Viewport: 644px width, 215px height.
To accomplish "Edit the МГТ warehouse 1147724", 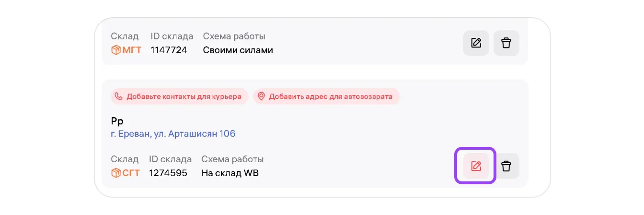I will point(476,43).
